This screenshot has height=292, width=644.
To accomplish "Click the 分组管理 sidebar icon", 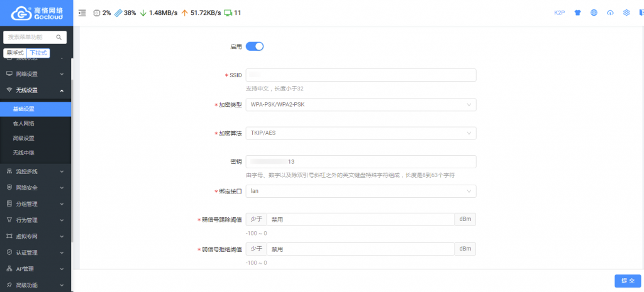I will pyautogui.click(x=9, y=204).
